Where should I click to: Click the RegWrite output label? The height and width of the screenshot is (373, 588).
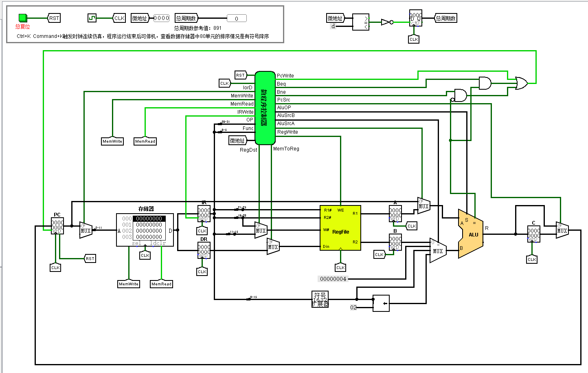pos(287,132)
